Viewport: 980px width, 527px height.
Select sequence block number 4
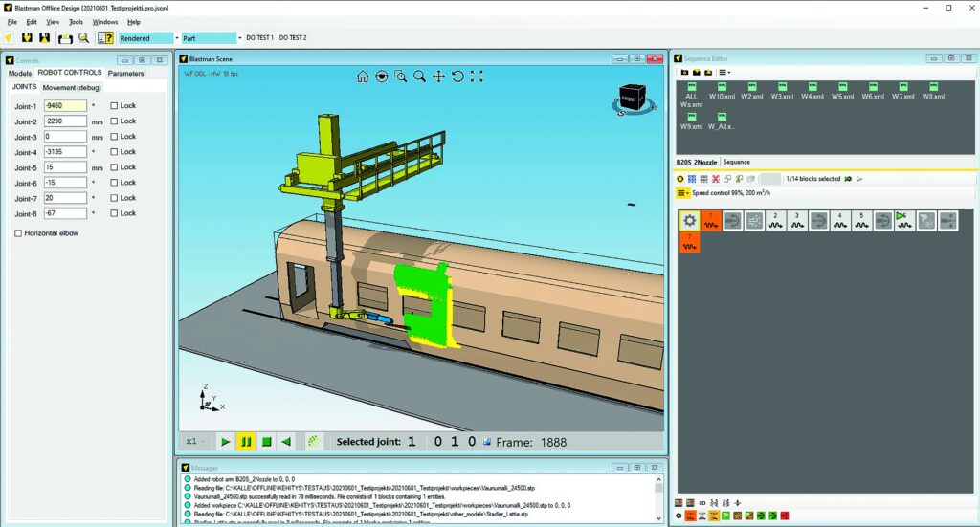tap(840, 220)
